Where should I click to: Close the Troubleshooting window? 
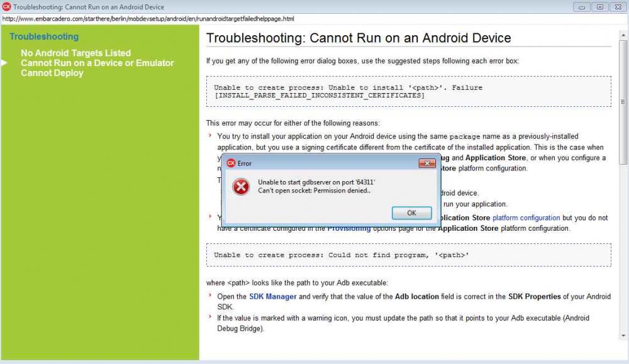pos(618,7)
